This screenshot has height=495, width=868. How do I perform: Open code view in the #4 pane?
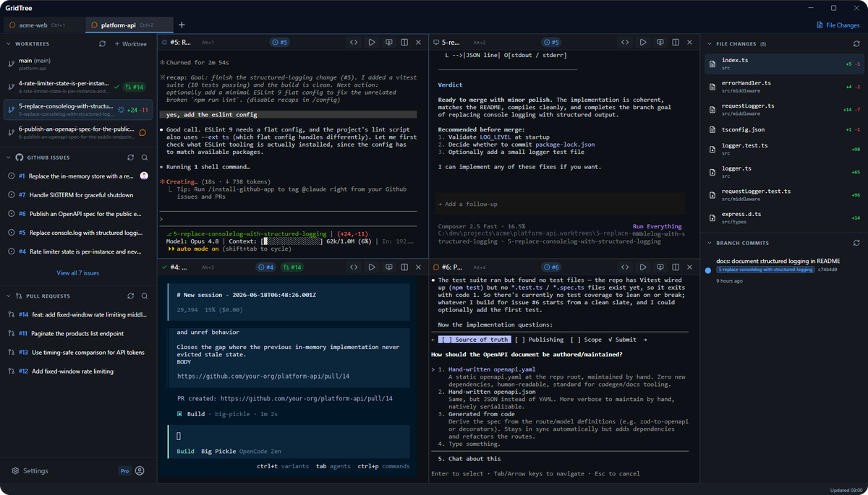tap(354, 267)
